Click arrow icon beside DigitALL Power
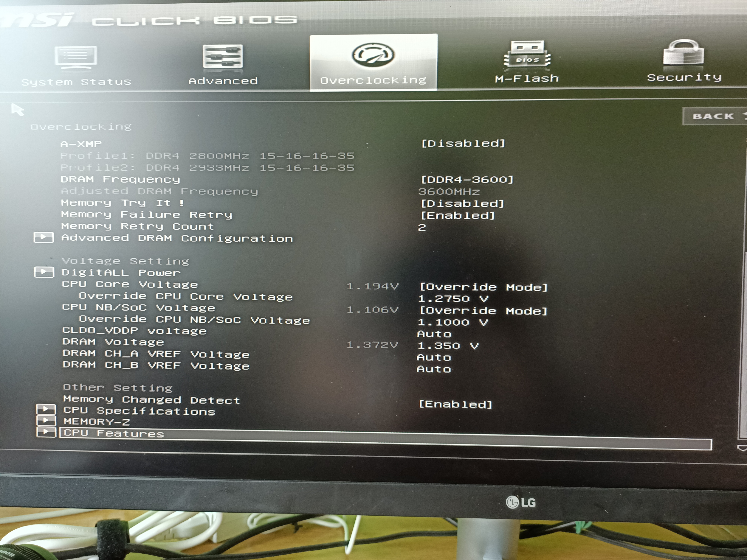This screenshot has height=560, width=747. click(x=44, y=272)
